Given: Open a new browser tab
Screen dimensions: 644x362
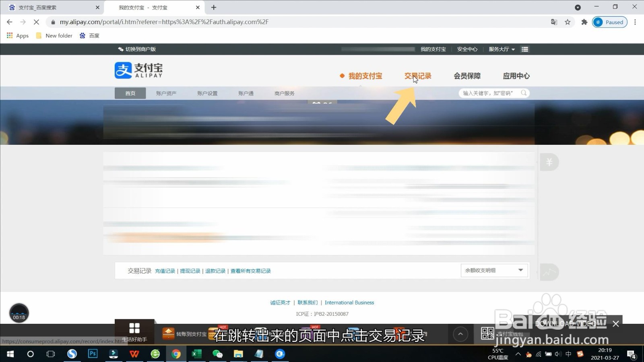Looking at the screenshot, I should [214, 7].
